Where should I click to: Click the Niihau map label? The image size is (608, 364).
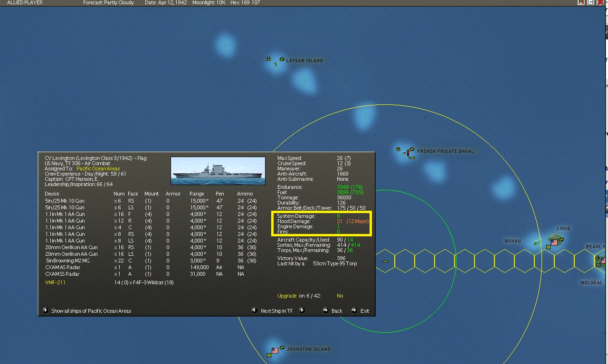513,241
